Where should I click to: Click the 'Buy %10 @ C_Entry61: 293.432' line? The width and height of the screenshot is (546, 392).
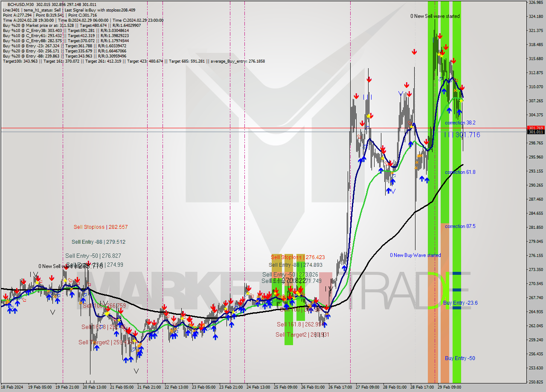[65, 35]
